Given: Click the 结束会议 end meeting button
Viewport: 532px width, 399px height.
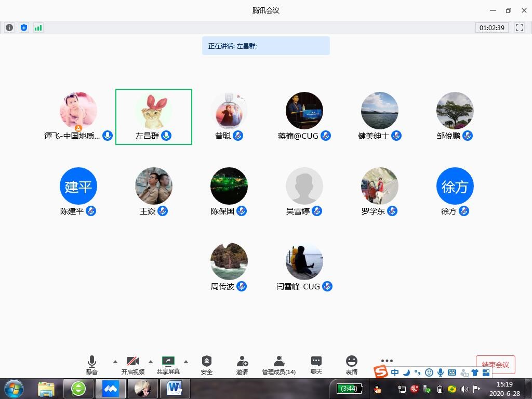Looking at the screenshot, I should [x=495, y=365].
